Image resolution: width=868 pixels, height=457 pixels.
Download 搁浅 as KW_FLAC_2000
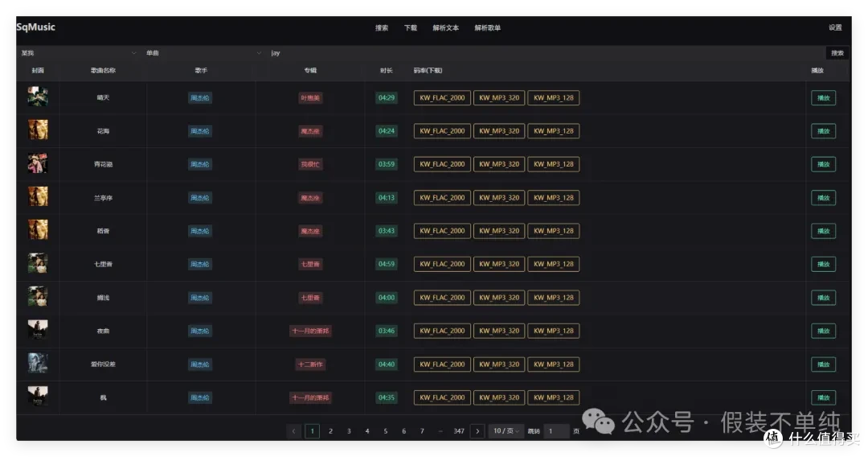(442, 298)
